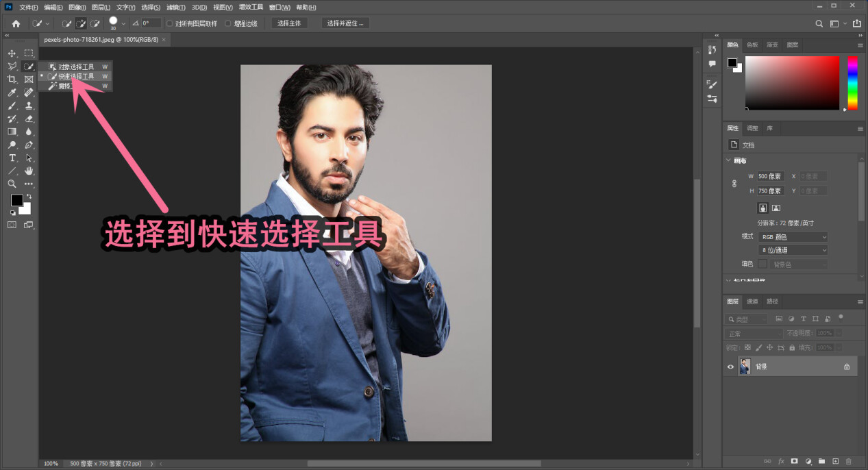The height and width of the screenshot is (470, 868).
Task: Click the Subtract from Selection mode icon
Action: pos(95,23)
